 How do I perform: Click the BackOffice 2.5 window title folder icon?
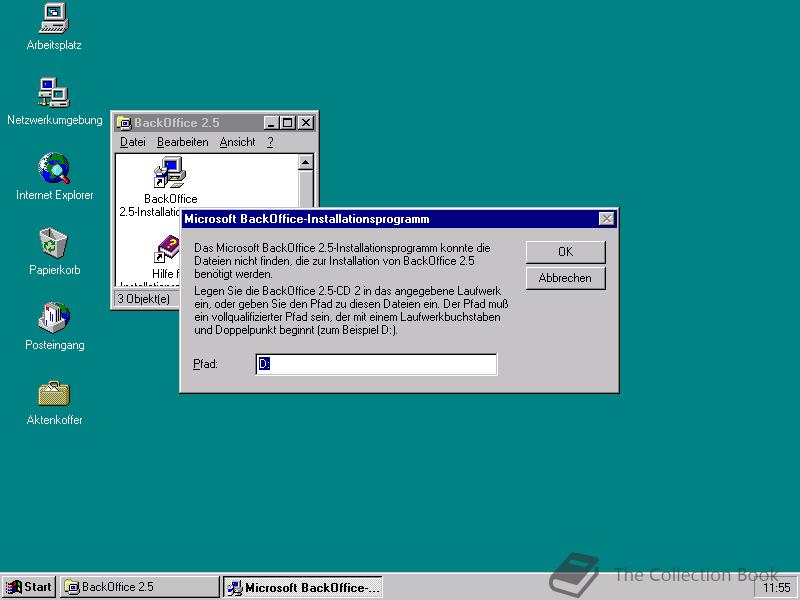[x=123, y=123]
